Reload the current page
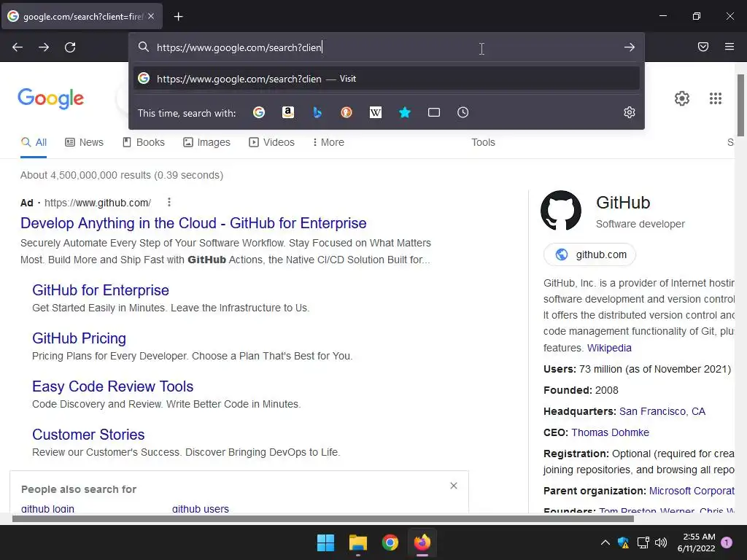 tap(70, 47)
